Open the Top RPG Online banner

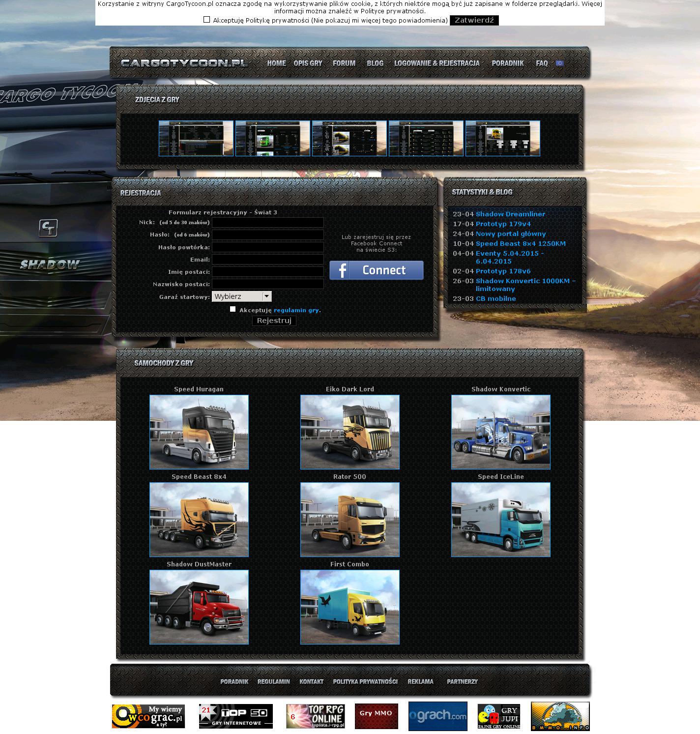point(315,716)
